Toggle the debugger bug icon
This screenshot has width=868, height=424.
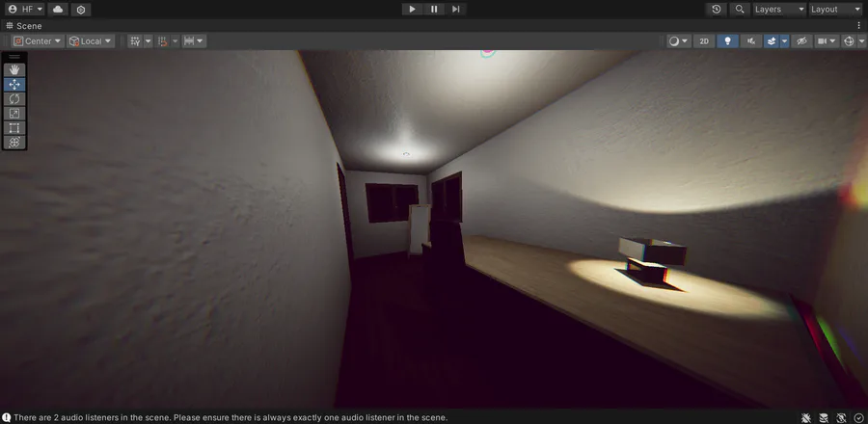[x=806, y=418]
